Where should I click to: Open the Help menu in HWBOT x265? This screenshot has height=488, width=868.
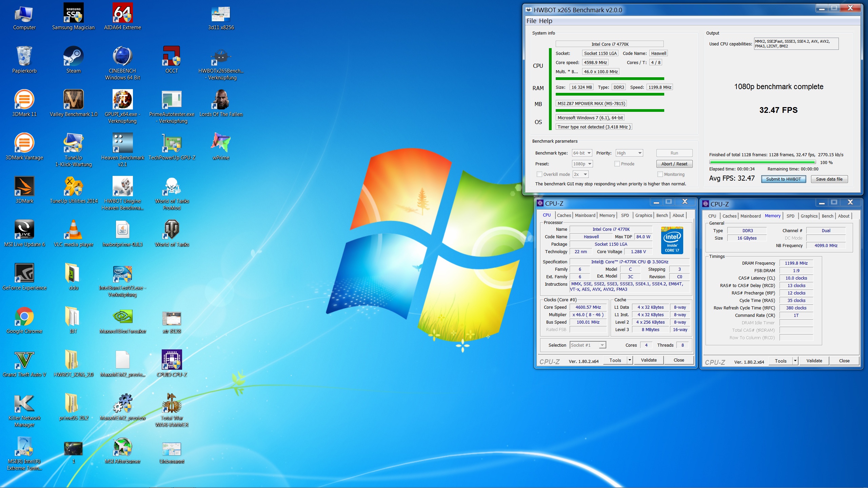[x=546, y=21]
